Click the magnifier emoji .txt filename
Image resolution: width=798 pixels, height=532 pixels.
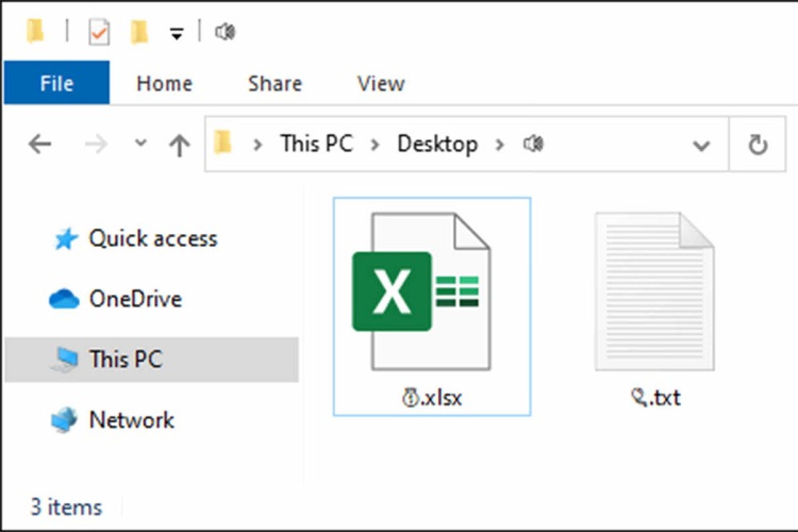655,398
